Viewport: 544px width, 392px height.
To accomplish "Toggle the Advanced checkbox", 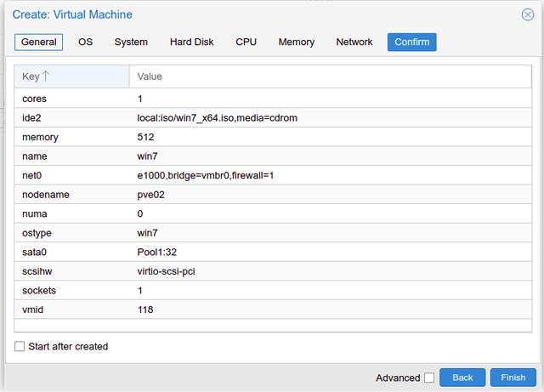I will point(429,378).
